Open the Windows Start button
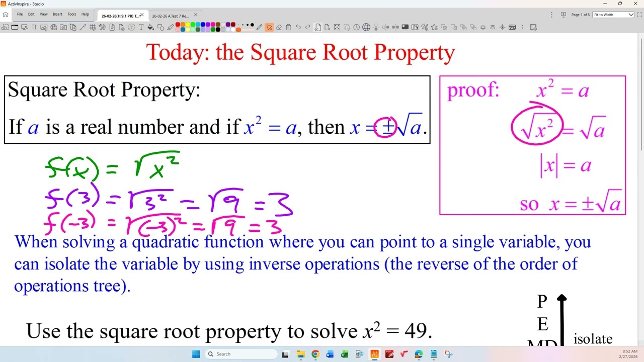644x362 pixels. pos(196,354)
